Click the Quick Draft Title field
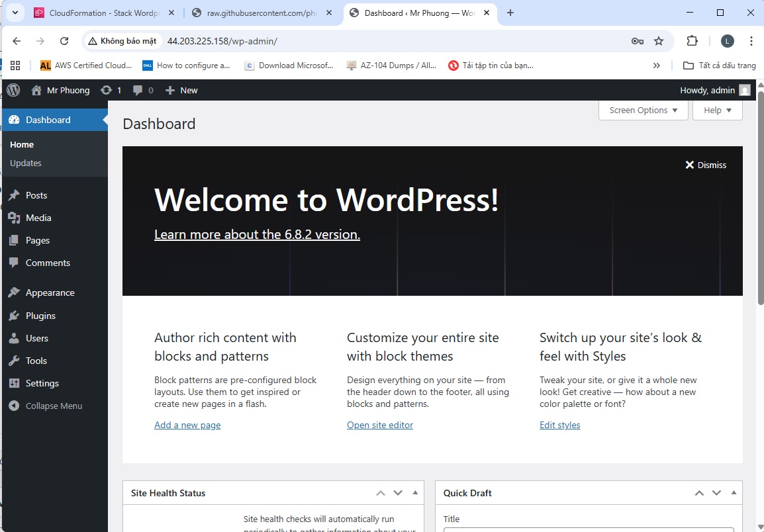This screenshot has width=764, height=532. point(588,529)
